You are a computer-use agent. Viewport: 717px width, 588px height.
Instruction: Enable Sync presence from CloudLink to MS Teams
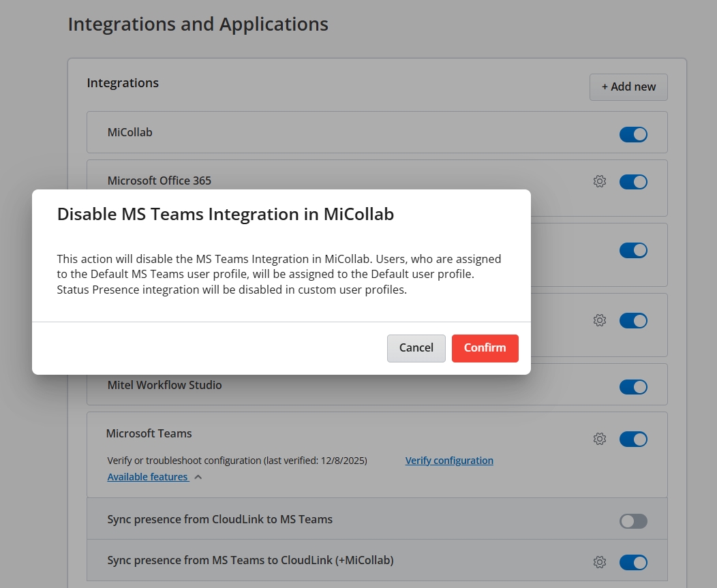click(632, 521)
